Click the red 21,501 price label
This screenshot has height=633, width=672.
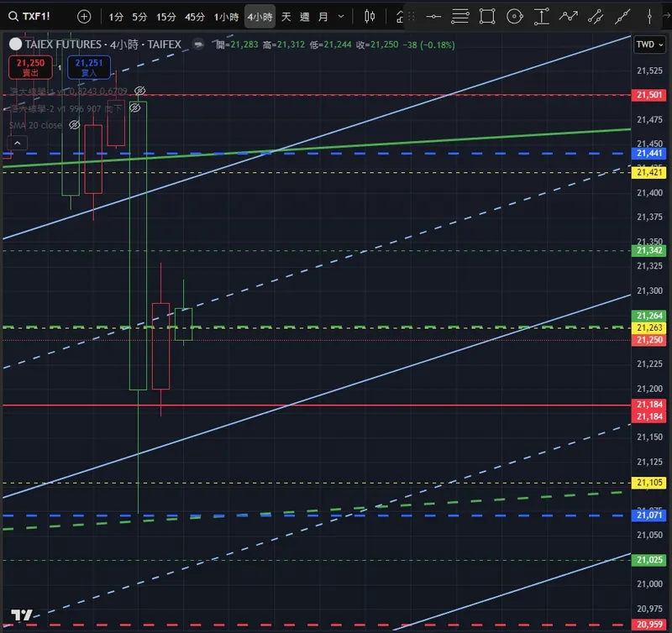pos(648,95)
